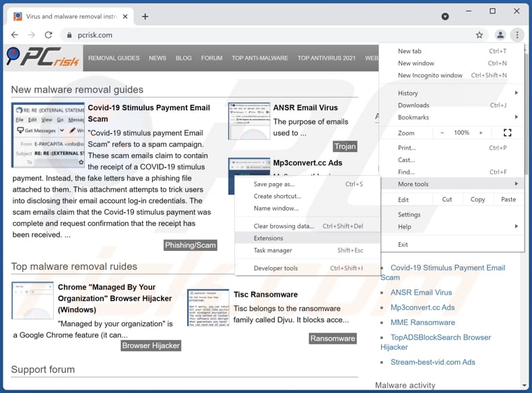Choose Settings in Chrome menu
Image resolution: width=532 pixels, height=393 pixels.
409,215
